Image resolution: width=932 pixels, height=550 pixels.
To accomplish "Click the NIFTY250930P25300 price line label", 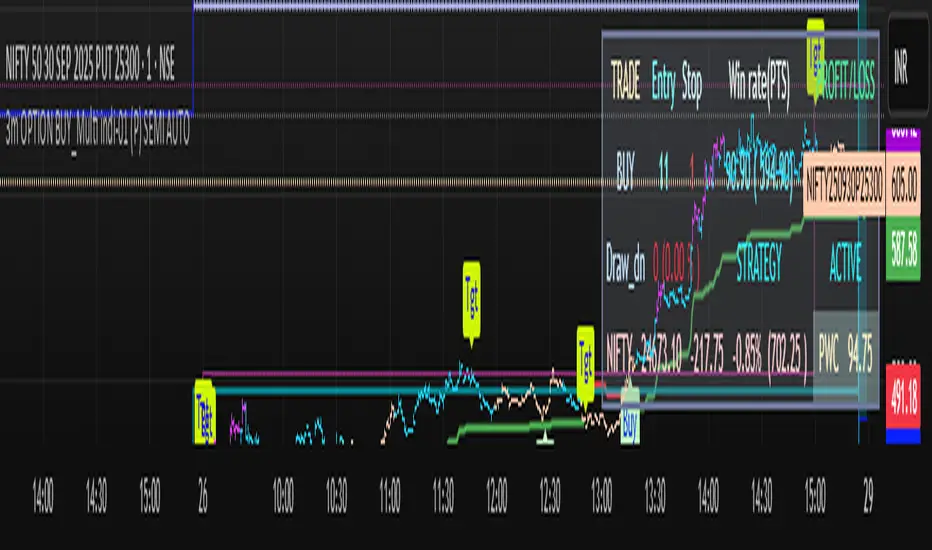I will 844,185.
